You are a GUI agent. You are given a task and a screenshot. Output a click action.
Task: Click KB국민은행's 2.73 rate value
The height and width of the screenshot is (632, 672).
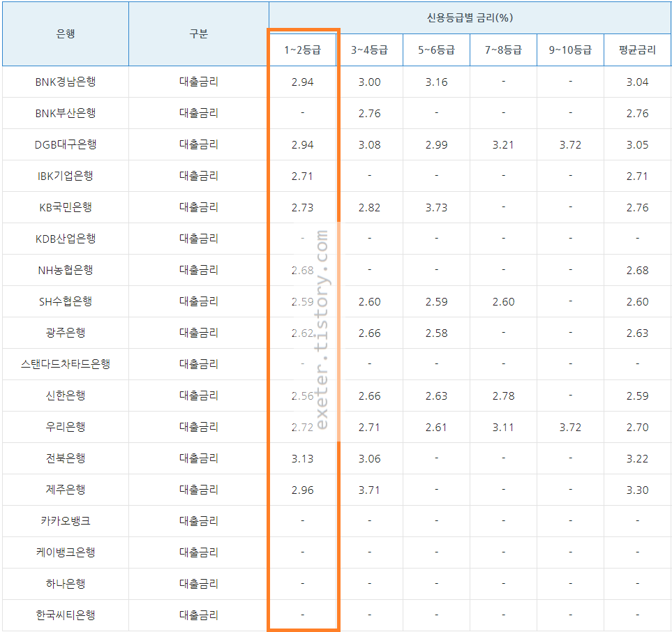[x=303, y=207]
